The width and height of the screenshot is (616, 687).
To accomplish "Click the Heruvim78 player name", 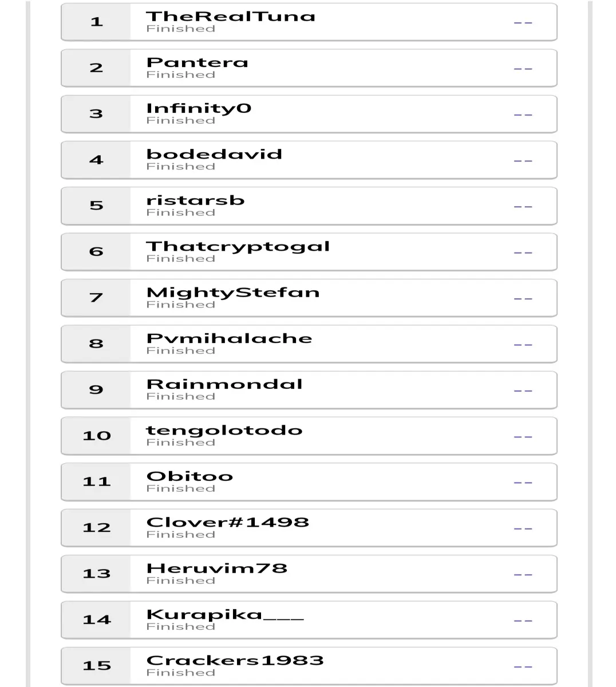I will click(216, 568).
